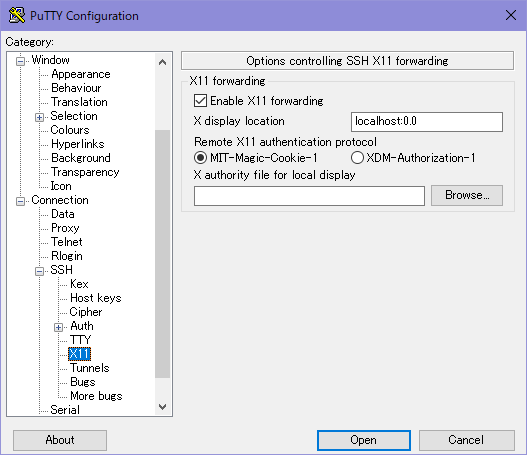Click scroll down arrow in category tree
This screenshot has height=455, width=527.
tap(162, 407)
